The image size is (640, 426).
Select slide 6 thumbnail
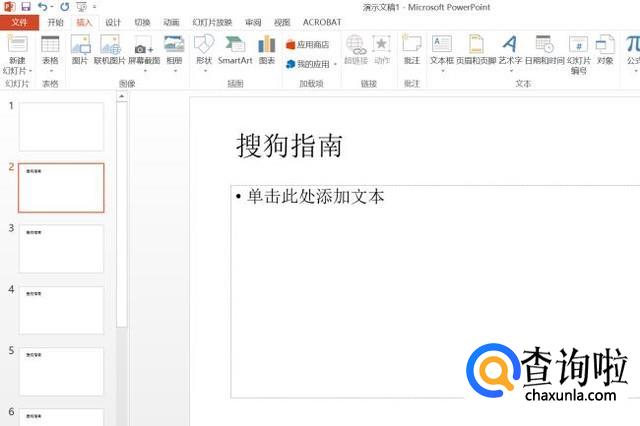61,417
